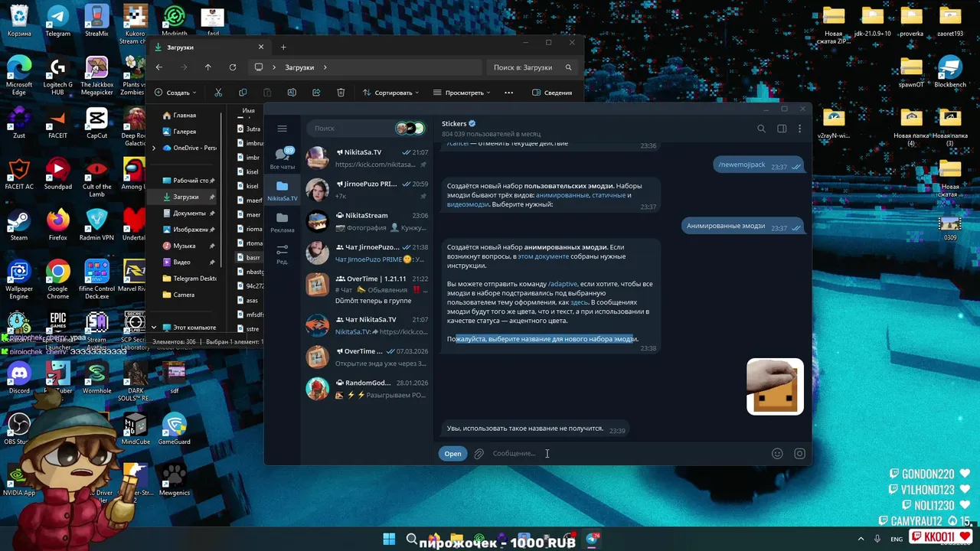Select Документы in Explorer sidebar
This screenshot has height=551, width=980.
coord(188,214)
